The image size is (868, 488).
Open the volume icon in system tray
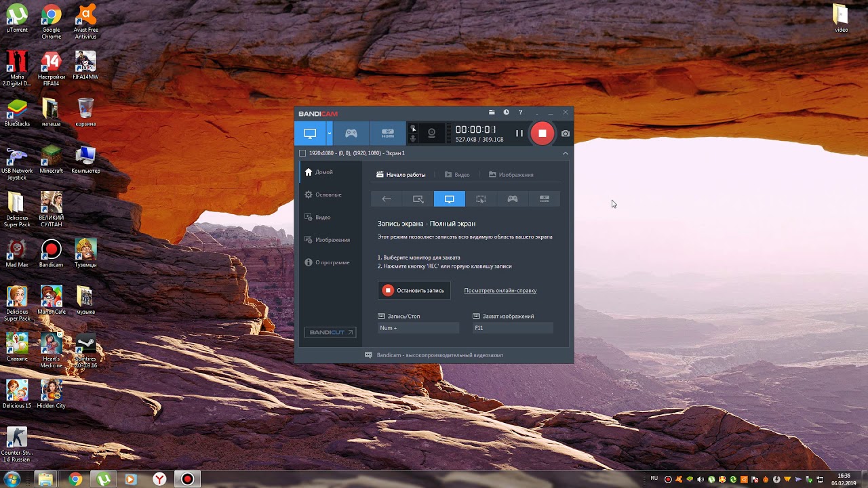pos(701,480)
